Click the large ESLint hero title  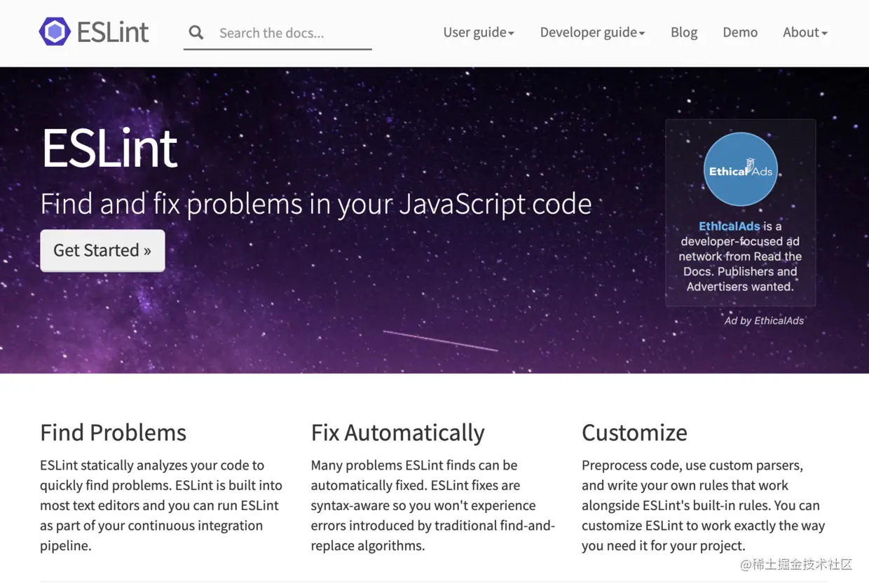109,148
